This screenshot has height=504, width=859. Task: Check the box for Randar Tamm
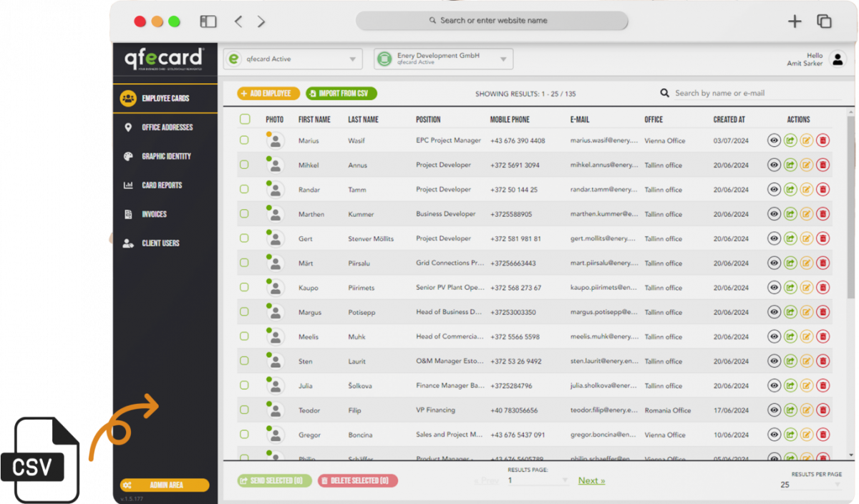pyautogui.click(x=244, y=189)
